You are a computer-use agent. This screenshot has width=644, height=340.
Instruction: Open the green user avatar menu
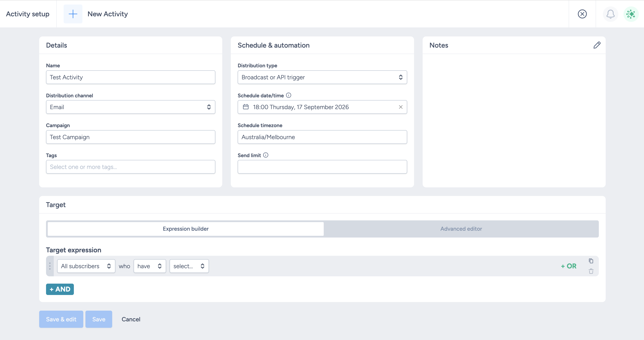(631, 14)
